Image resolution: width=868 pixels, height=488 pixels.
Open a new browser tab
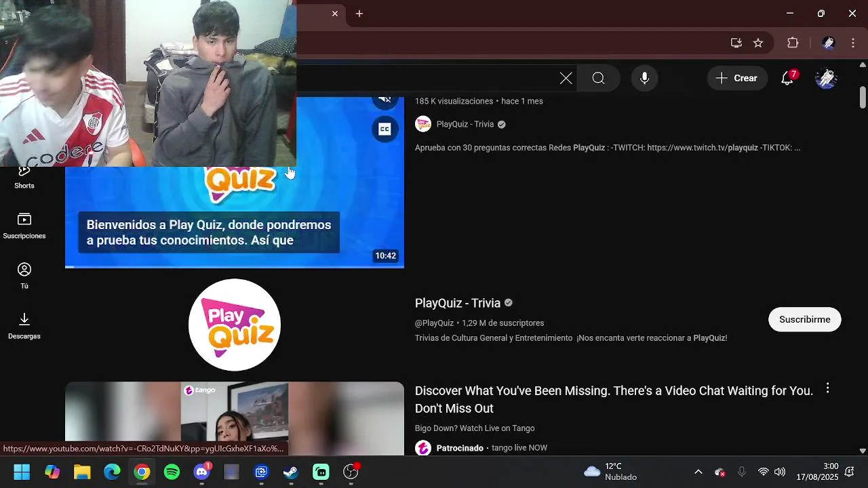(x=359, y=14)
